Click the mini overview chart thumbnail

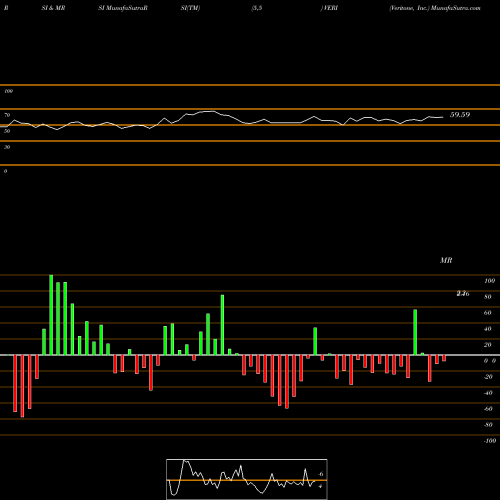[247, 479]
